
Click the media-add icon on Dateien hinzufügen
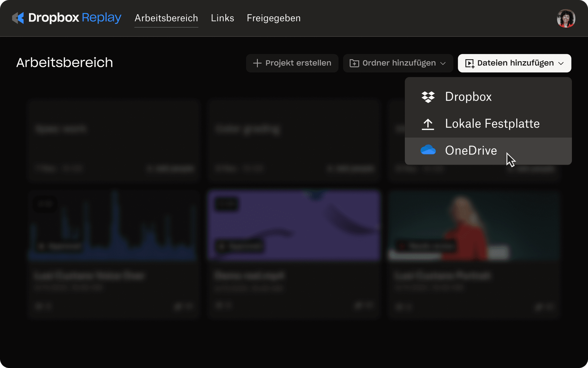(x=470, y=63)
